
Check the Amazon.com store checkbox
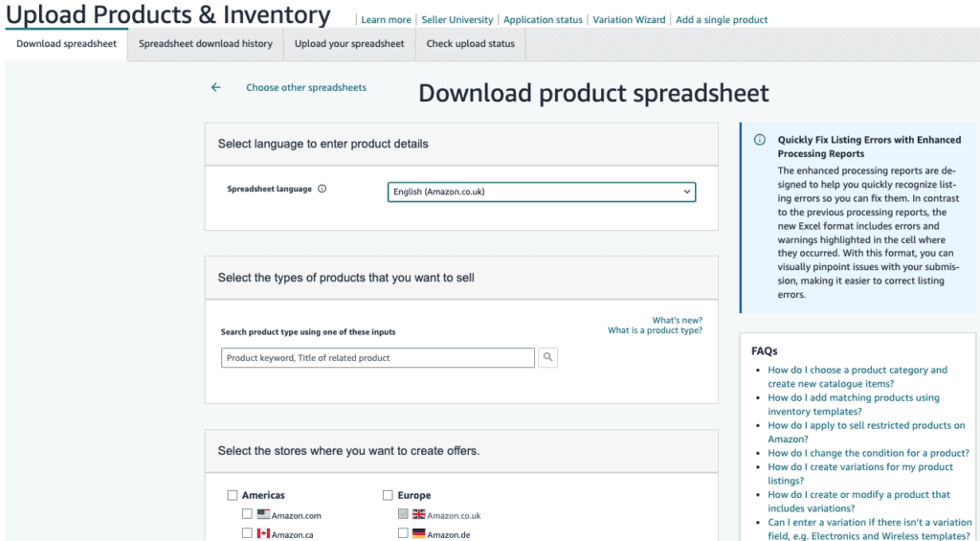click(x=247, y=514)
